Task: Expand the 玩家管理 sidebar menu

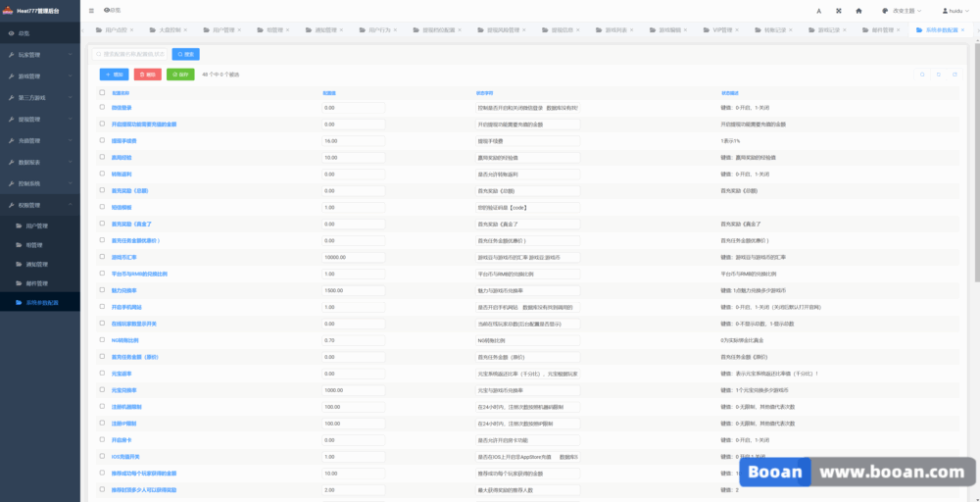Action: [x=39, y=55]
